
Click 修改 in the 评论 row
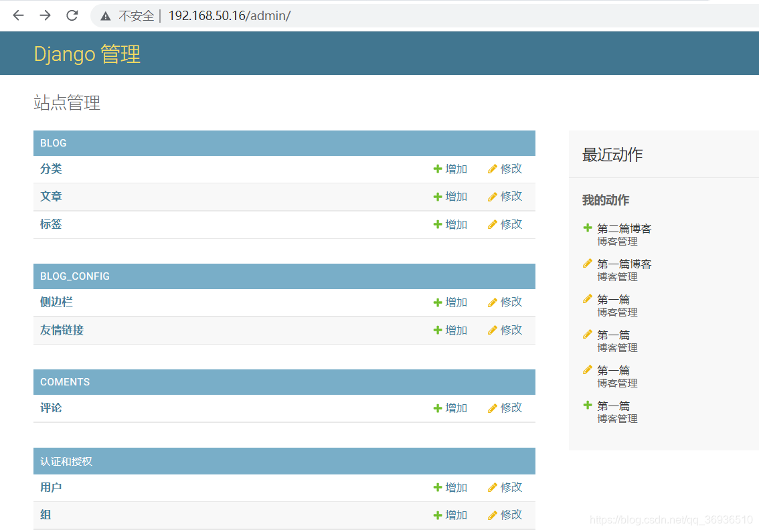point(505,408)
